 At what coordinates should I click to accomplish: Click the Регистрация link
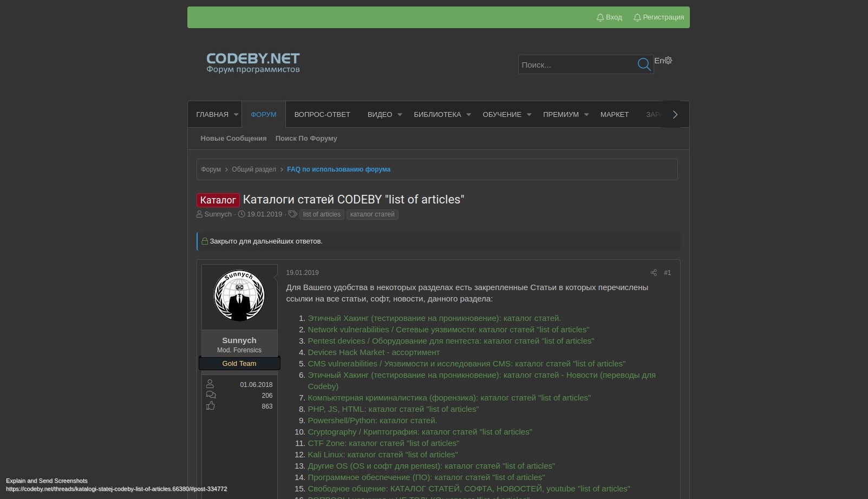point(659,17)
